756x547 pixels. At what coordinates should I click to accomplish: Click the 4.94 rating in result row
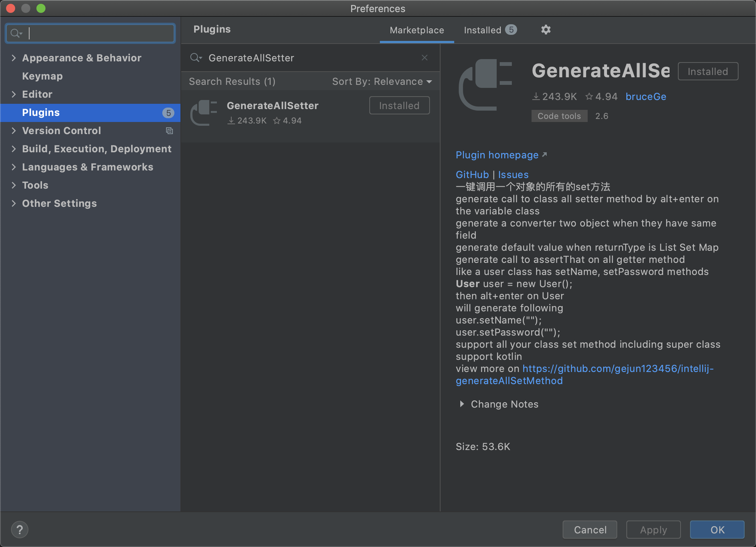point(287,120)
